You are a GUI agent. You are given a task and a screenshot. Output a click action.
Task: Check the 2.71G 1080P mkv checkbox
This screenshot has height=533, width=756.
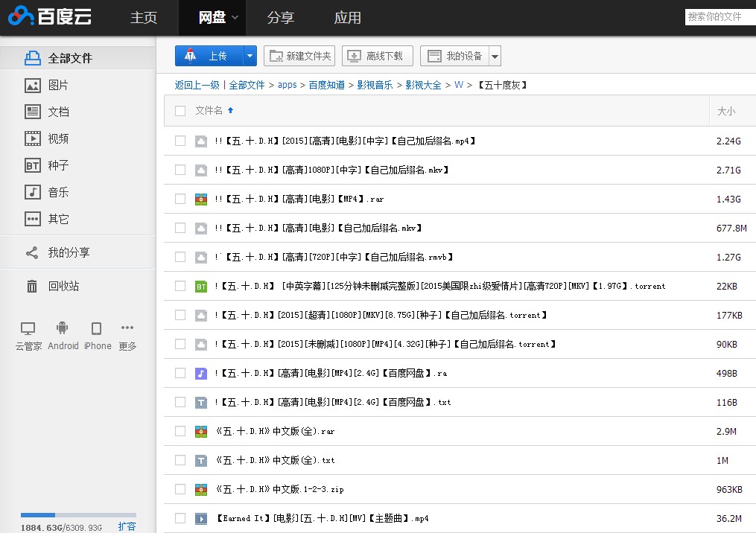(x=180, y=170)
